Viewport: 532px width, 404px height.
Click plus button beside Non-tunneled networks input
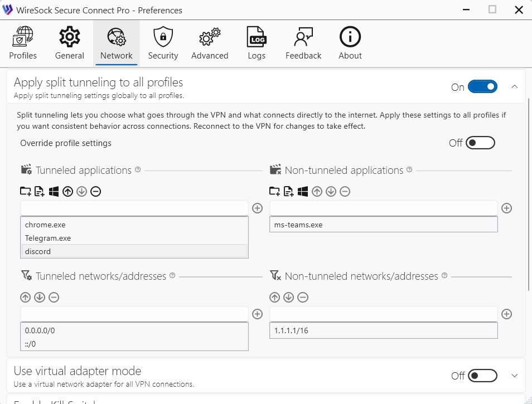[x=506, y=314]
